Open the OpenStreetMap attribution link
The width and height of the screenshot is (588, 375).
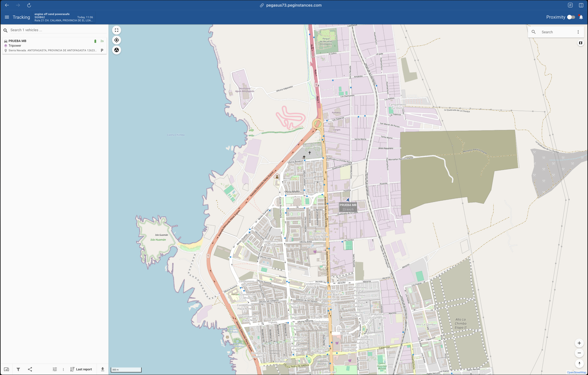[576, 372]
